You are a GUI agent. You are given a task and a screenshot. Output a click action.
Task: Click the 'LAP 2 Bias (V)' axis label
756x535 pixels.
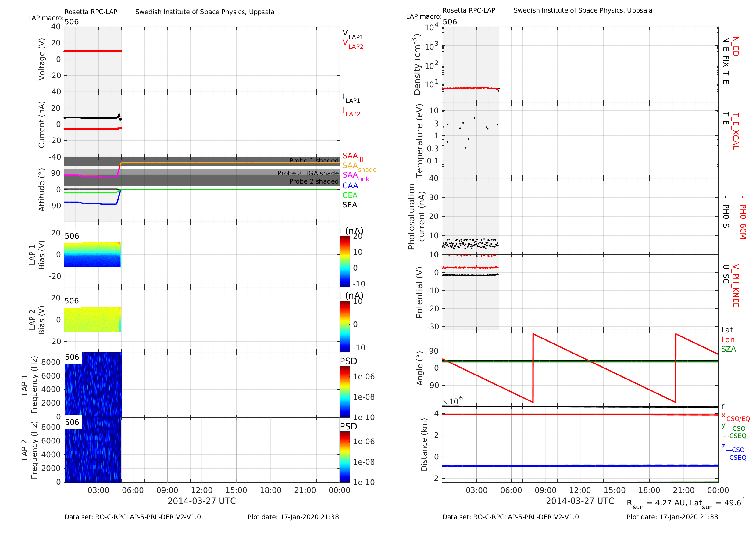click(37, 320)
